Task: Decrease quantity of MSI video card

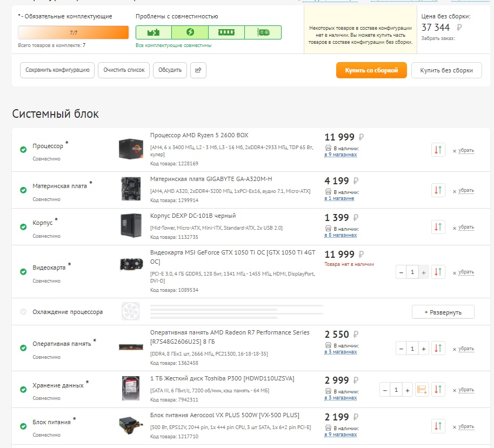Action: pyautogui.click(x=401, y=272)
